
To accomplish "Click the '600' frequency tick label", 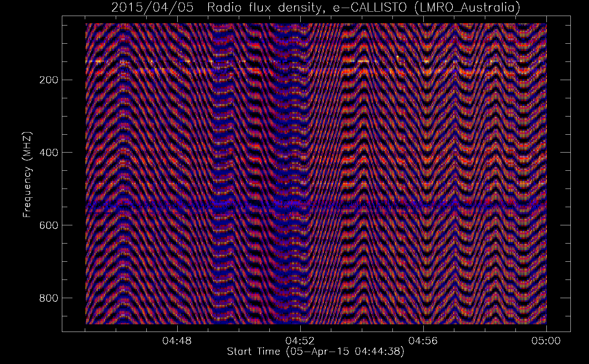I will tap(48, 225).
